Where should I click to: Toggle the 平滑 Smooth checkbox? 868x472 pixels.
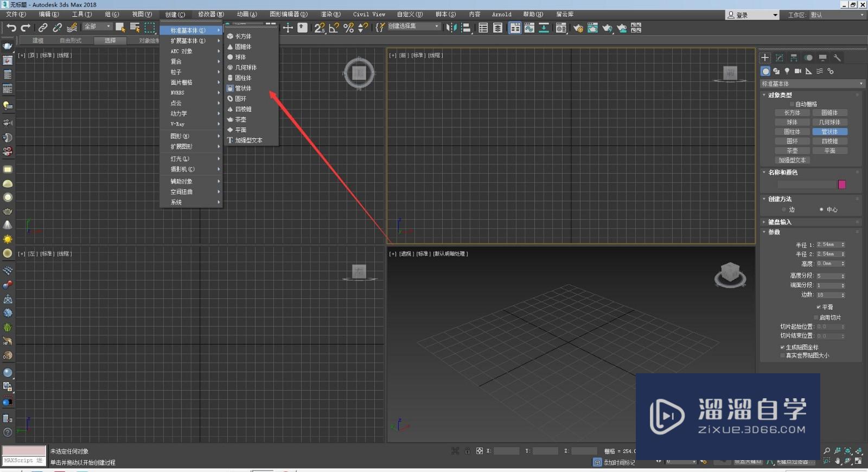tap(819, 307)
